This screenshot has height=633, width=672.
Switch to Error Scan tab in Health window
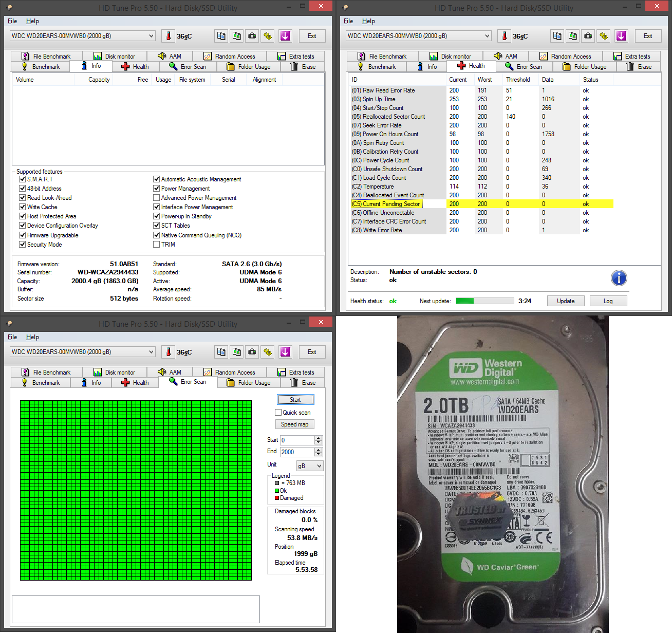coord(524,67)
